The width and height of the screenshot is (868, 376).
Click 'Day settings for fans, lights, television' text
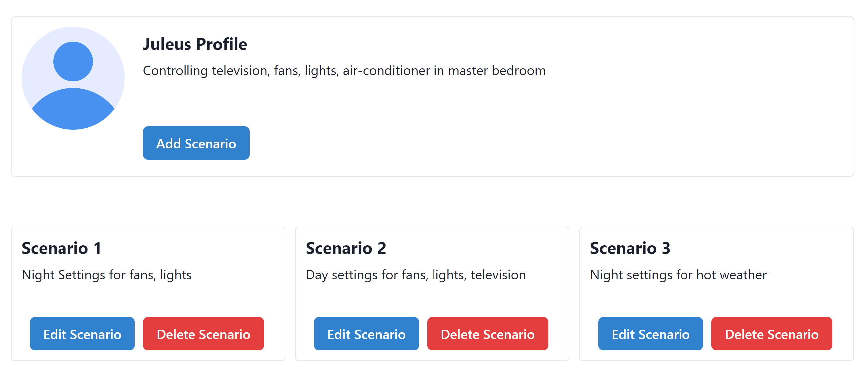coord(416,275)
